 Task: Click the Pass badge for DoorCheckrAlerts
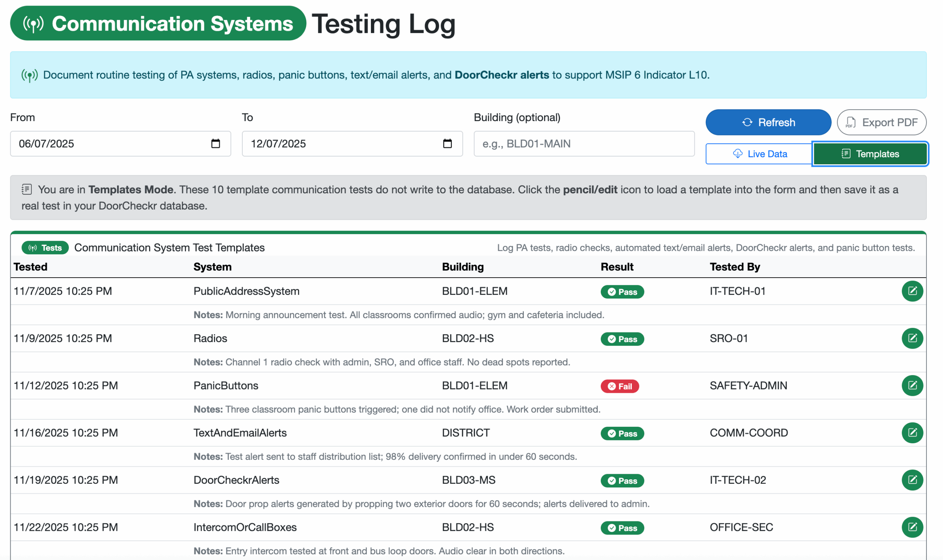pyautogui.click(x=622, y=480)
